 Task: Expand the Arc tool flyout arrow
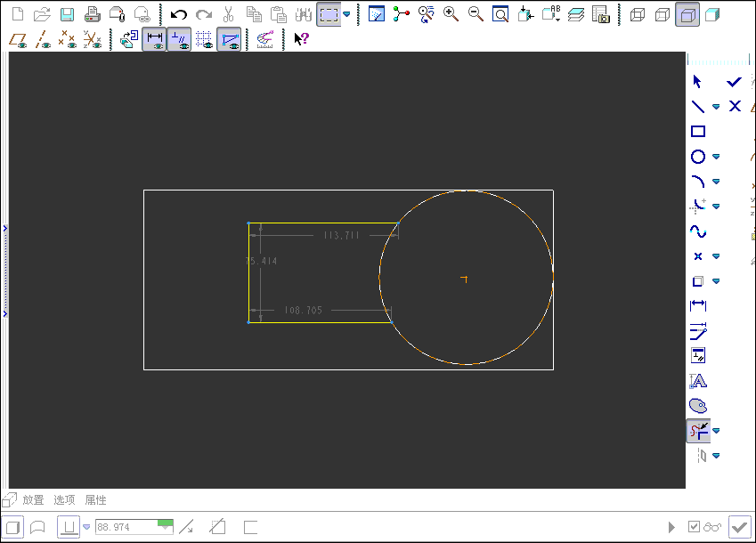tap(716, 182)
